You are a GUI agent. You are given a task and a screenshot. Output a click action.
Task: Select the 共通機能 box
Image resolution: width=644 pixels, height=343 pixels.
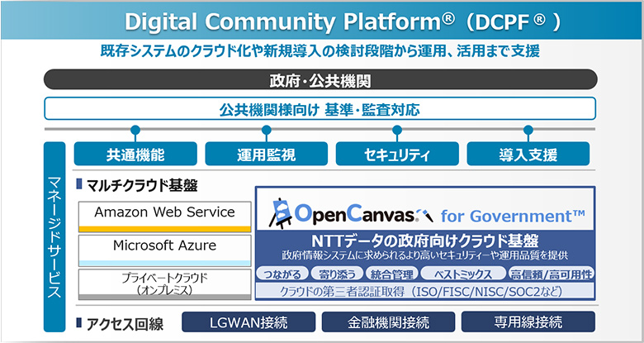tap(135, 154)
